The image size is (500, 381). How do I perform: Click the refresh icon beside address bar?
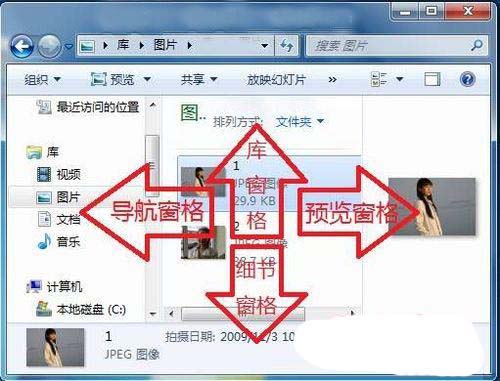point(286,45)
